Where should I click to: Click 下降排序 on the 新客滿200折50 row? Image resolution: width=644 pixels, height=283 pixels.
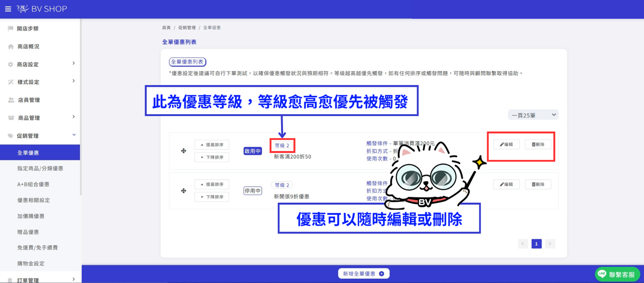tap(212, 157)
